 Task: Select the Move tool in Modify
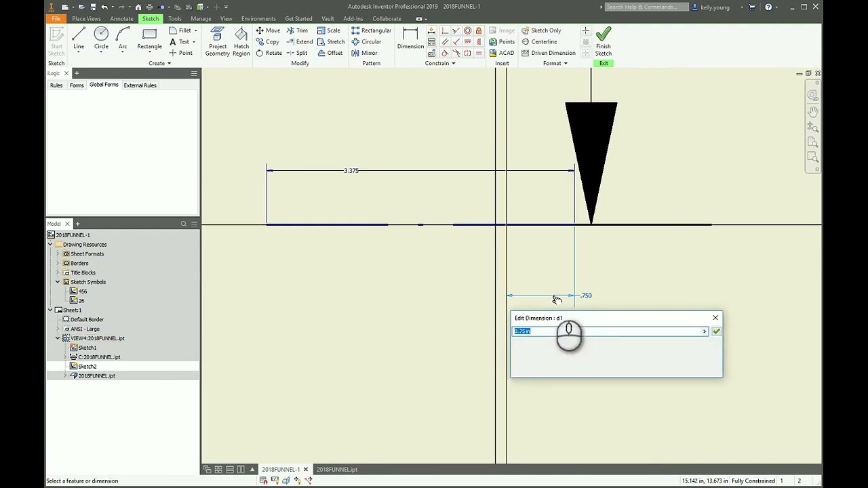tap(268, 30)
